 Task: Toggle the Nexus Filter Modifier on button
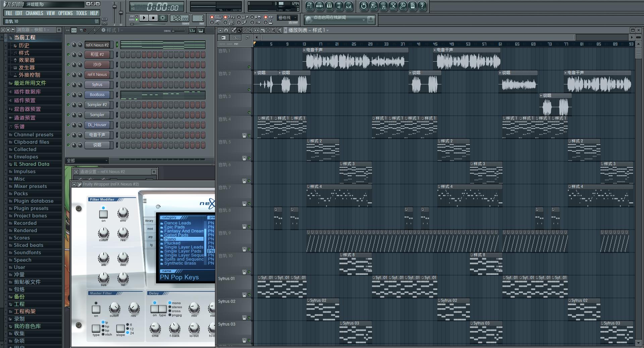(x=103, y=214)
